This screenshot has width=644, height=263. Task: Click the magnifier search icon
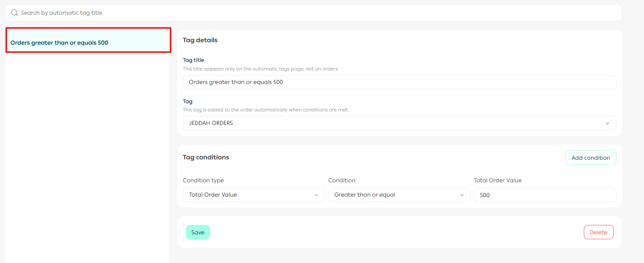point(14,13)
